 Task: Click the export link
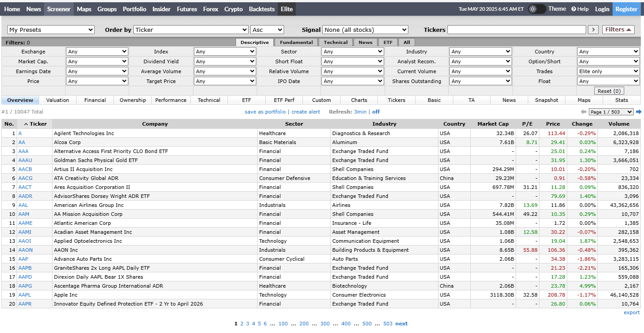(631, 313)
